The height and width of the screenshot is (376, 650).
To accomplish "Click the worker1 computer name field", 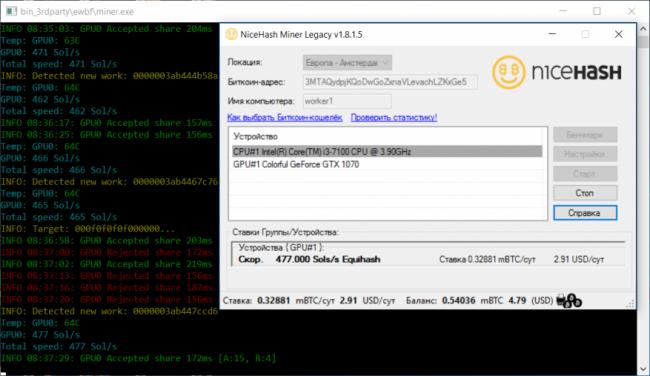I will [347, 101].
